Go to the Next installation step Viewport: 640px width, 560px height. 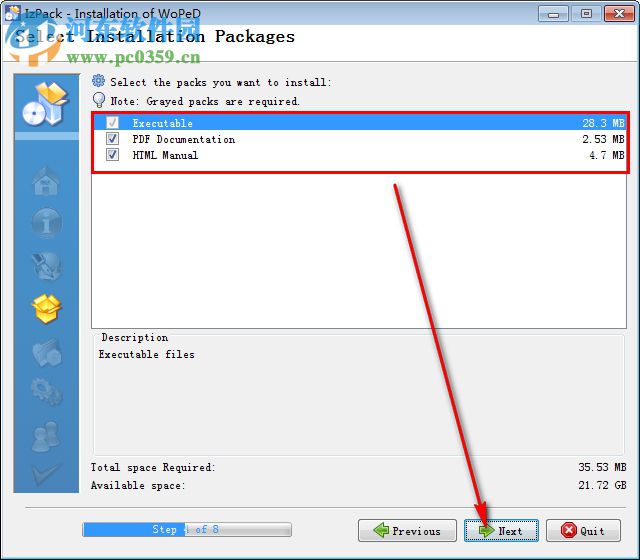[x=501, y=531]
